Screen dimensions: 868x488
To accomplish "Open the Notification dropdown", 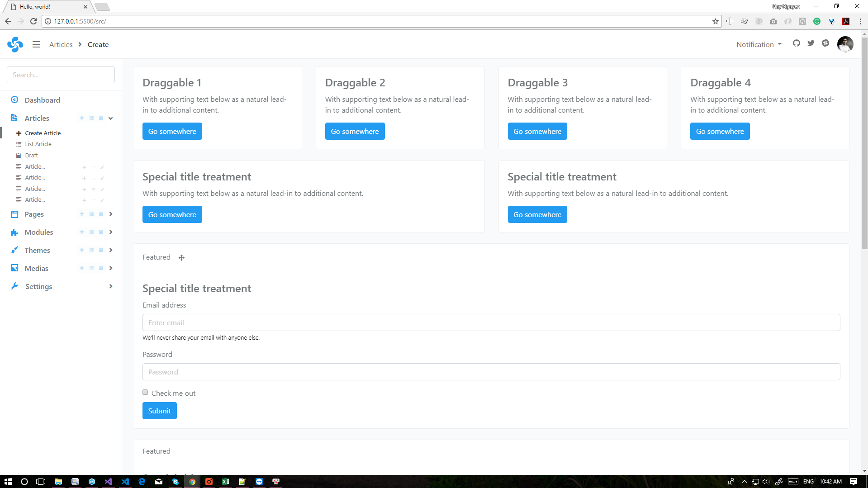I will pyautogui.click(x=759, y=44).
